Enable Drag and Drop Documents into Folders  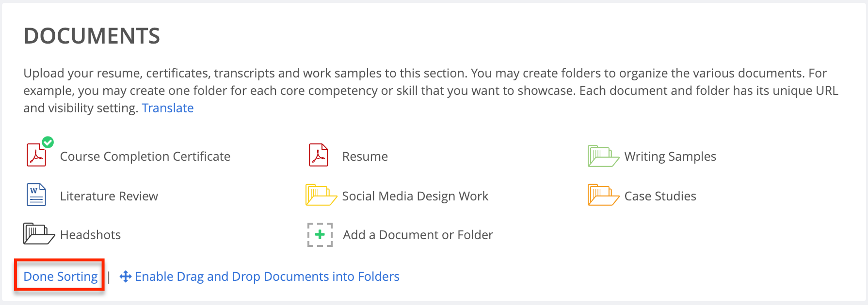[267, 276]
